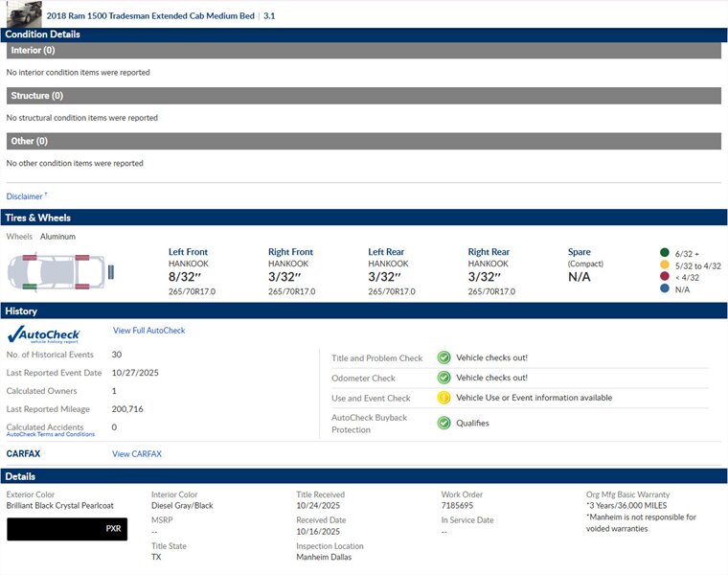This screenshot has height=575, width=728.
Task: Collapse the Other (0) section
Action: click(x=363, y=141)
